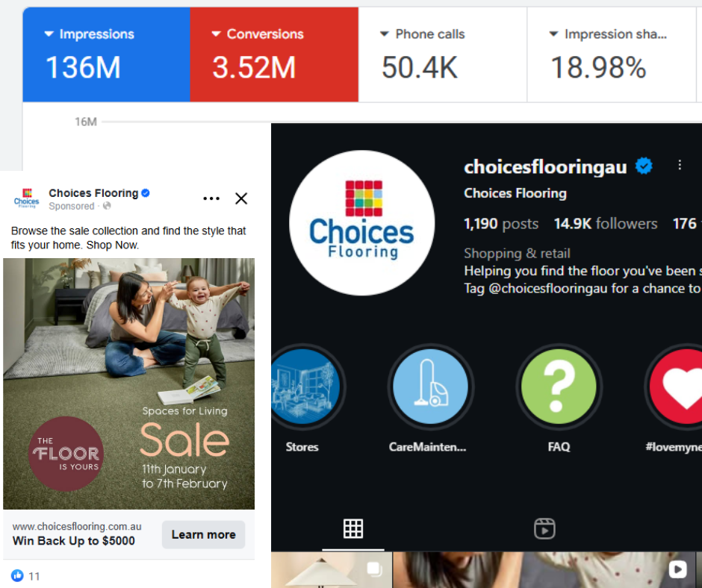Switch to the posts grid tab
Image resolution: width=702 pixels, height=588 pixels.
pyautogui.click(x=353, y=529)
